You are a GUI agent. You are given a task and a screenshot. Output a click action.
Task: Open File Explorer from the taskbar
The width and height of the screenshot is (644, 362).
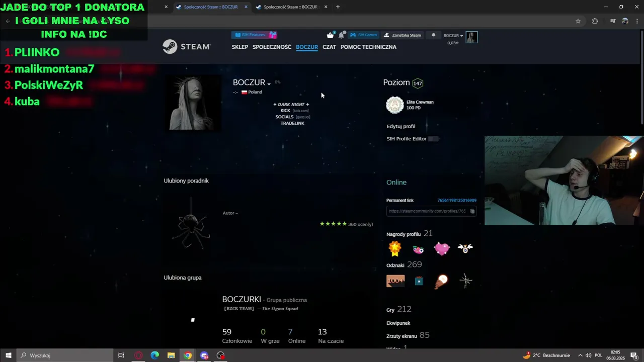click(x=171, y=355)
